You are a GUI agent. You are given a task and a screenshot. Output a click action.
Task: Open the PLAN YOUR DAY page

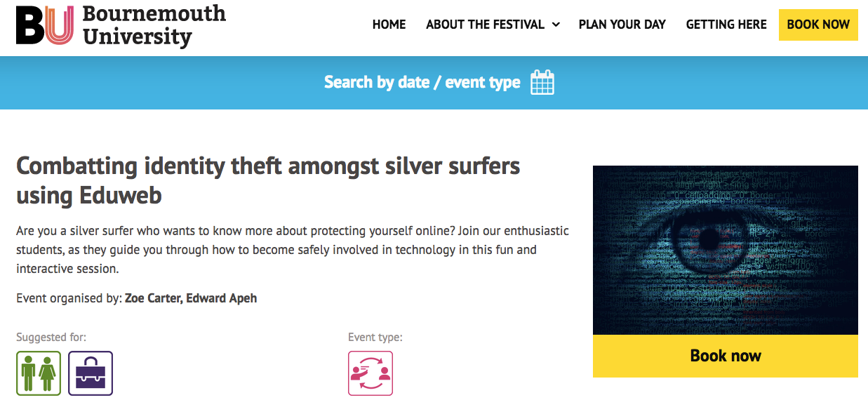pos(622,25)
